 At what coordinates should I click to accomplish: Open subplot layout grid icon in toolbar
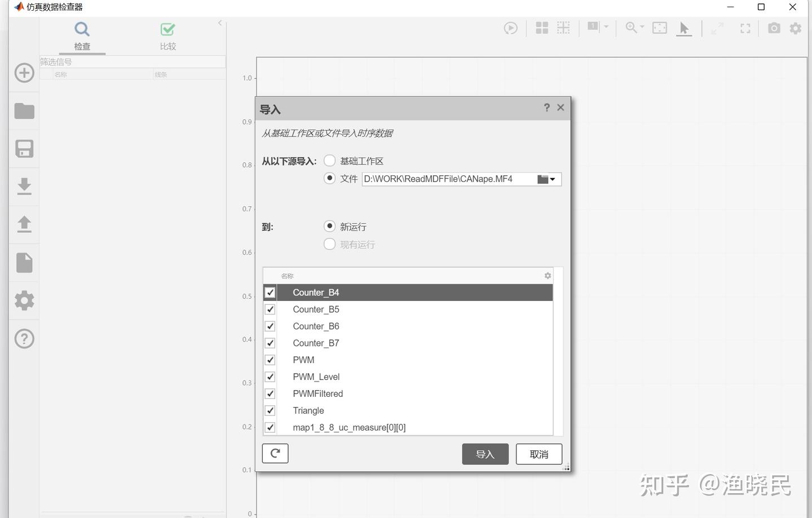coord(541,27)
